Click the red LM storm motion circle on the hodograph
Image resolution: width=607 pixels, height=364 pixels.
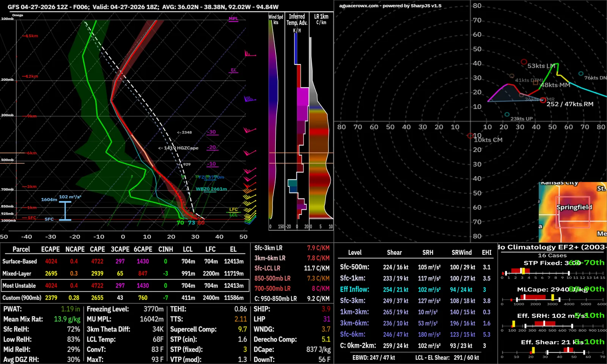click(524, 62)
